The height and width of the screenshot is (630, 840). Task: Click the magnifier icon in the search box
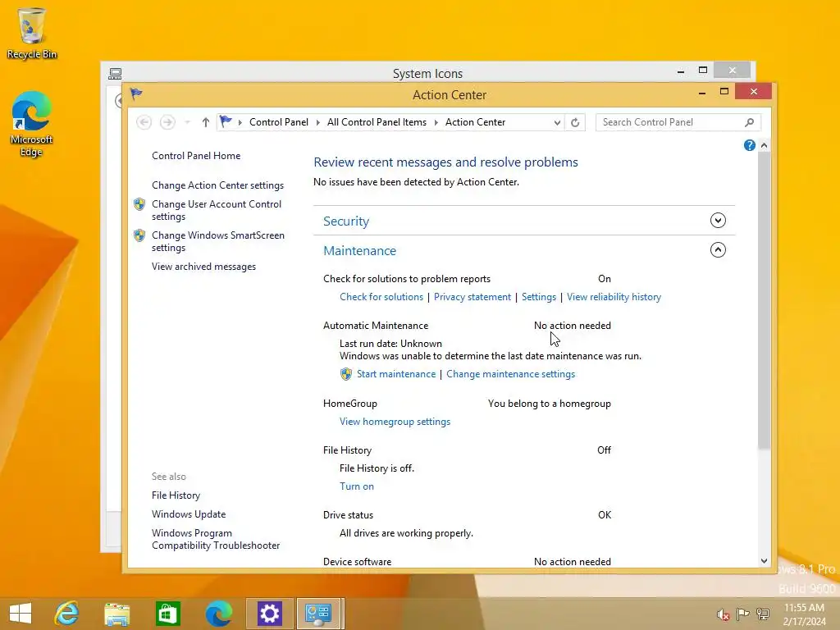click(x=750, y=122)
